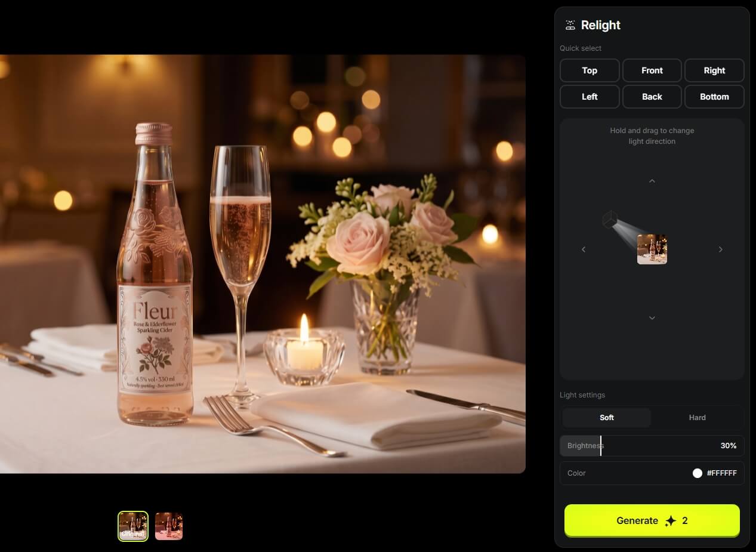Viewport: 756px width, 552px height.
Task: Click the image preview in direction pad
Action: coord(652,249)
